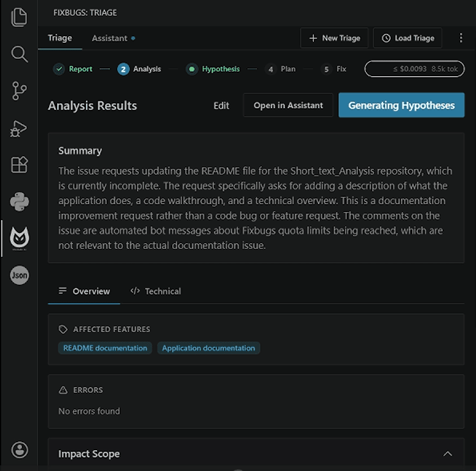Image resolution: width=476 pixels, height=471 pixels.
Task: Click Edit next to Analysis Results
Action: click(x=221, y=105)
